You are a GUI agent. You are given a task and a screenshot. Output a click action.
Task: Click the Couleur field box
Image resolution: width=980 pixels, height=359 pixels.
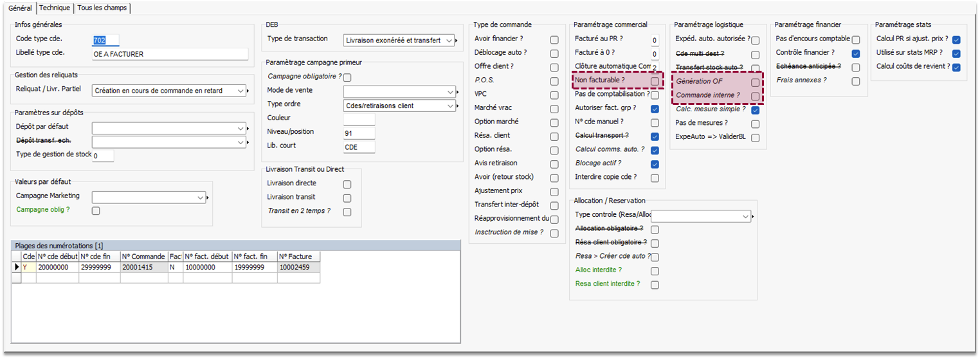tap(359, 119)
